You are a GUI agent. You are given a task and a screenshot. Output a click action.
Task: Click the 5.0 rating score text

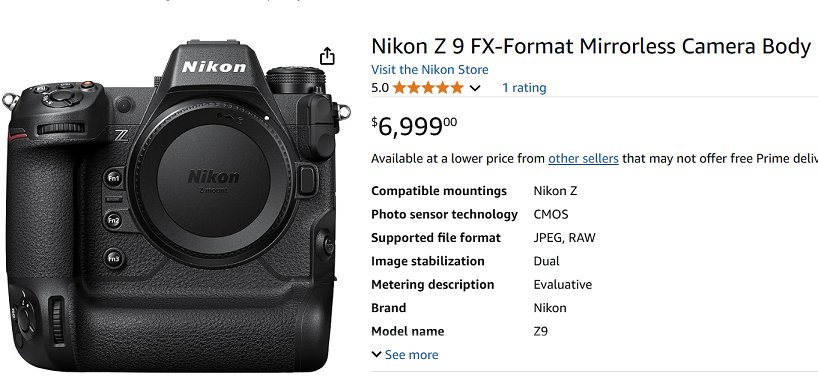tap(380, 88)
